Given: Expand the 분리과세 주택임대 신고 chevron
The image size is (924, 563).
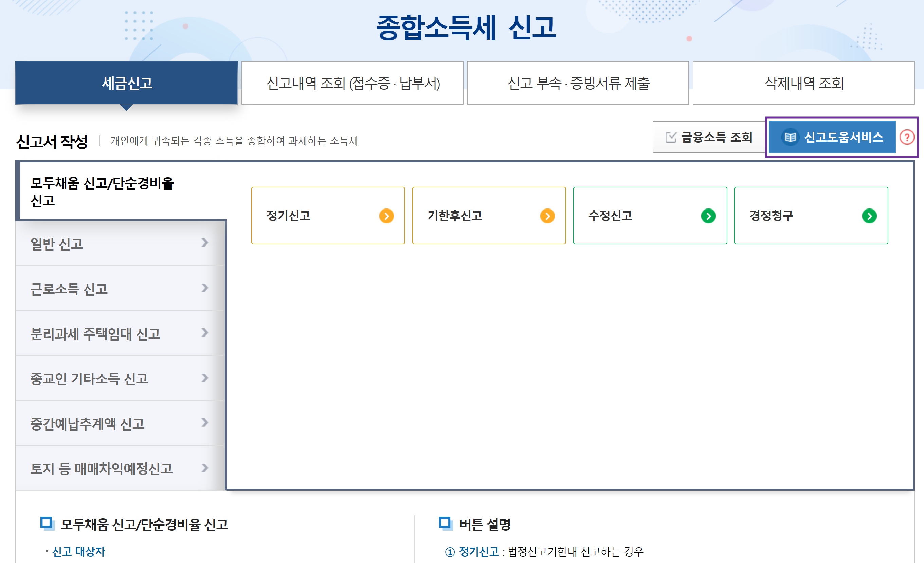Looking at the screenshot, I should (204, 333).
